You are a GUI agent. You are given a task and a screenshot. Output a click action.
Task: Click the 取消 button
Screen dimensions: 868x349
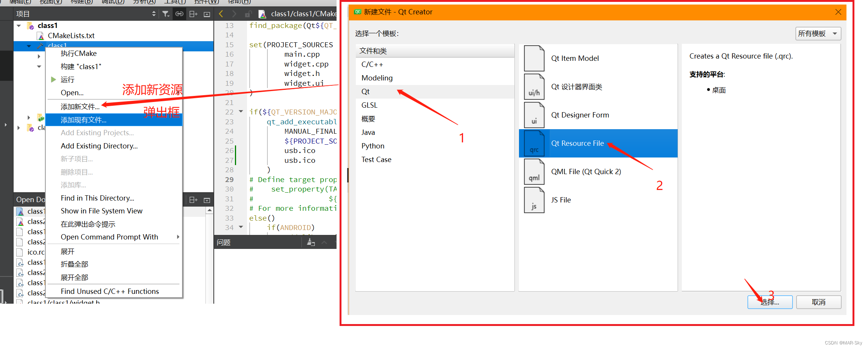point(819,302)
